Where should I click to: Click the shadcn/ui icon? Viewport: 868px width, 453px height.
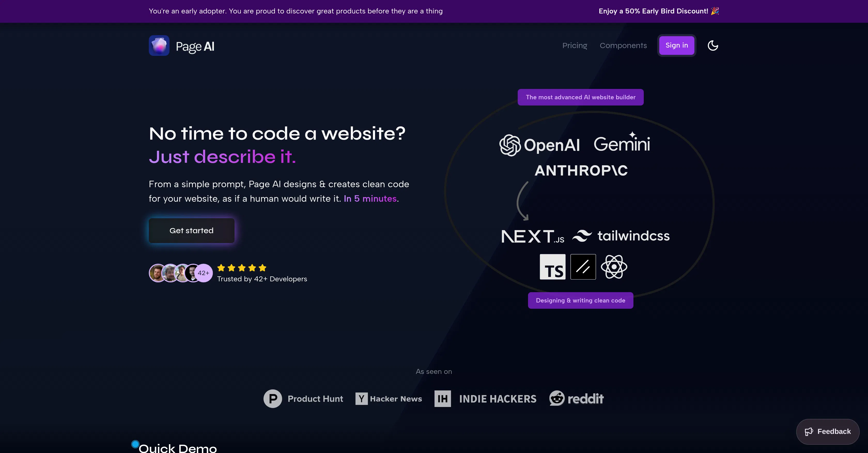[583, 267]
